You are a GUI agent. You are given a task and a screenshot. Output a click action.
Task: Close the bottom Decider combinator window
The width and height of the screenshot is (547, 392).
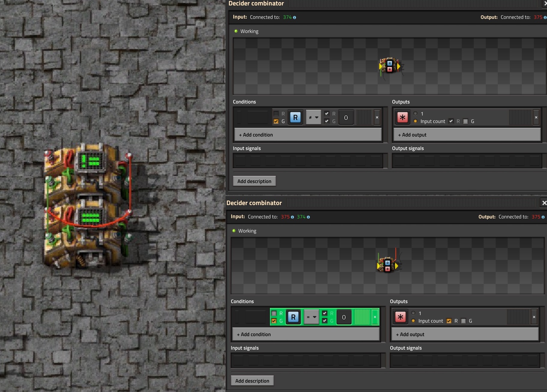click(544, 203)
